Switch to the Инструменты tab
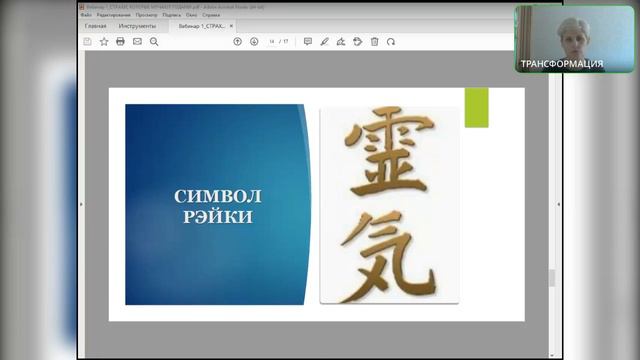The height and width of the screenshot is (360, 640). [x=137, y=26]
